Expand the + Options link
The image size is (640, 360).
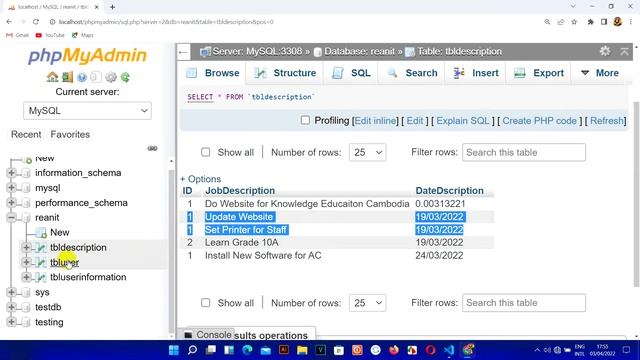pos(200,179)
